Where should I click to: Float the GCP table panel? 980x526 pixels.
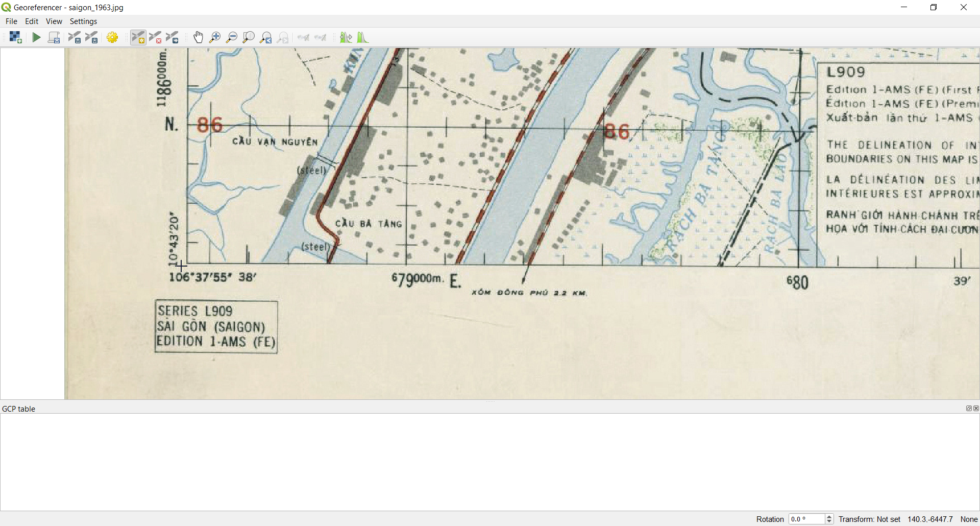(x=968, y=409)
